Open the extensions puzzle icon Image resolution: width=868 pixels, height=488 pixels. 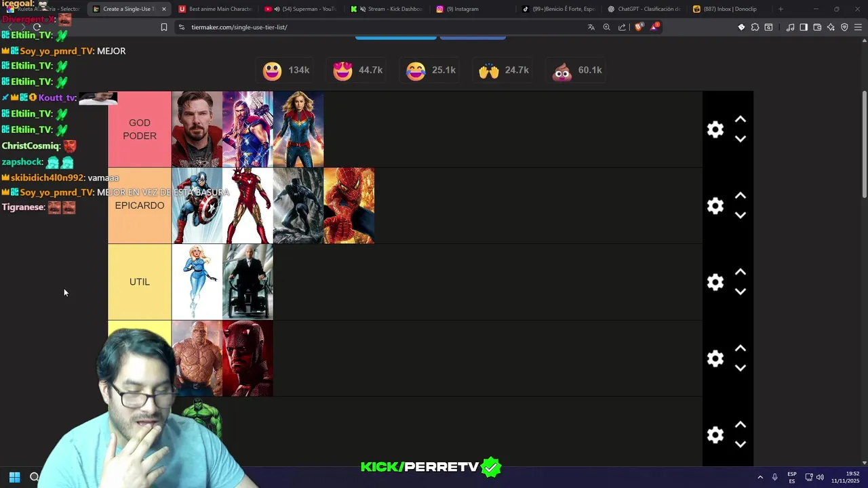point(755,27)
